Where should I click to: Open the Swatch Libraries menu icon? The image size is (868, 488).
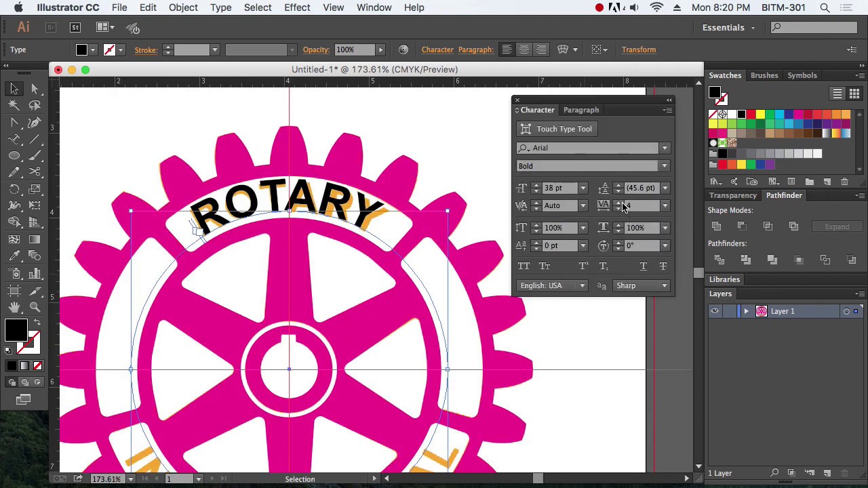pyautogui.click(x=715, y=182)
